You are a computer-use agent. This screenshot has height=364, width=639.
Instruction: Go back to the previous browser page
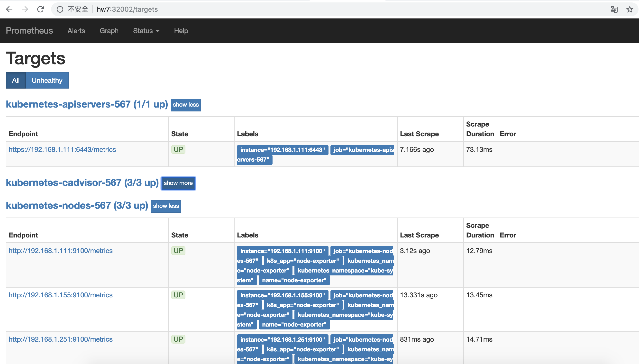point(9,9)
